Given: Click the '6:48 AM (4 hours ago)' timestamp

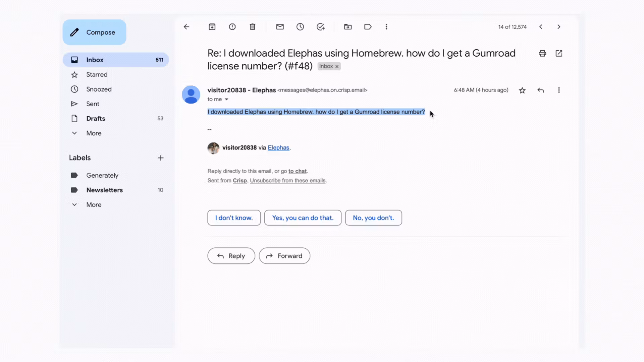Looking at the screenshot, I should point(481,90).
